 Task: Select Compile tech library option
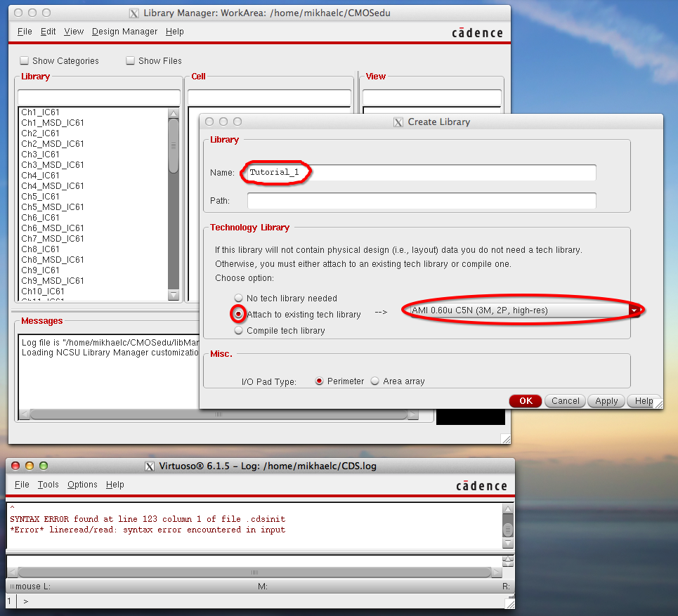(x=238, y=330)
